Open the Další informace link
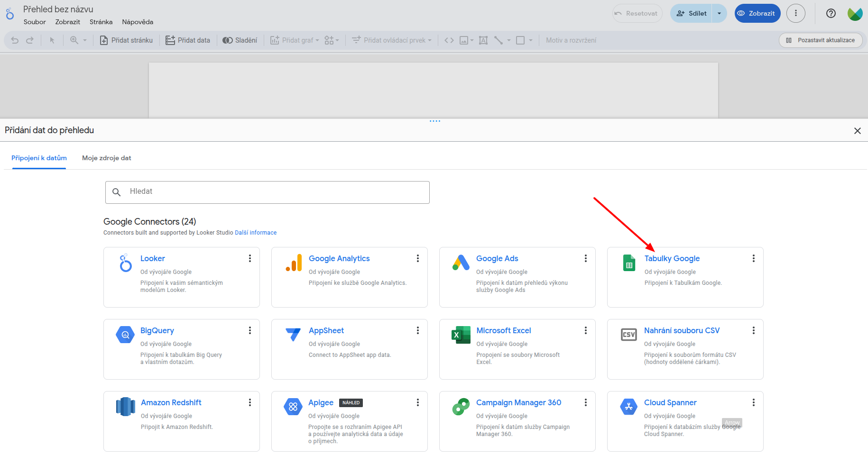 256,233
